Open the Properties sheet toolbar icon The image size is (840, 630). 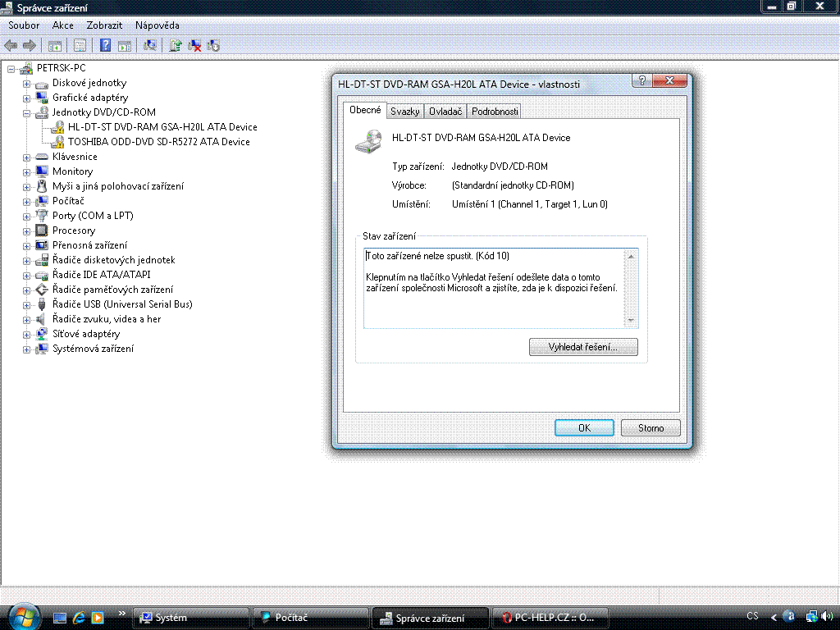pyautogui.click(x=80, y=46)
